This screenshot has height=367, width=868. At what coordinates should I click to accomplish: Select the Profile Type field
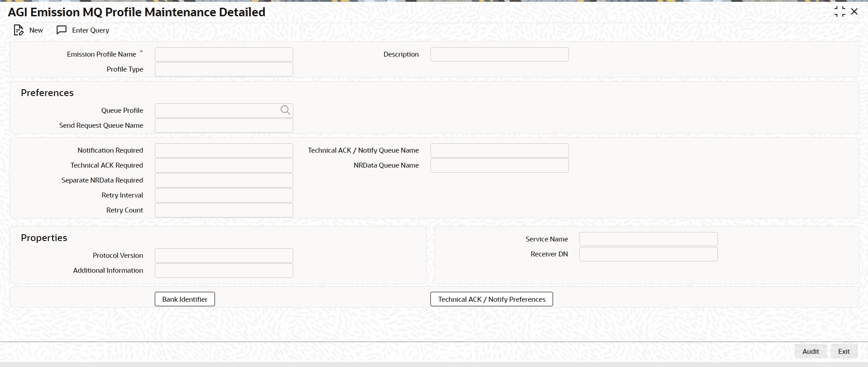pyautogui.click(x=224, y=69)
